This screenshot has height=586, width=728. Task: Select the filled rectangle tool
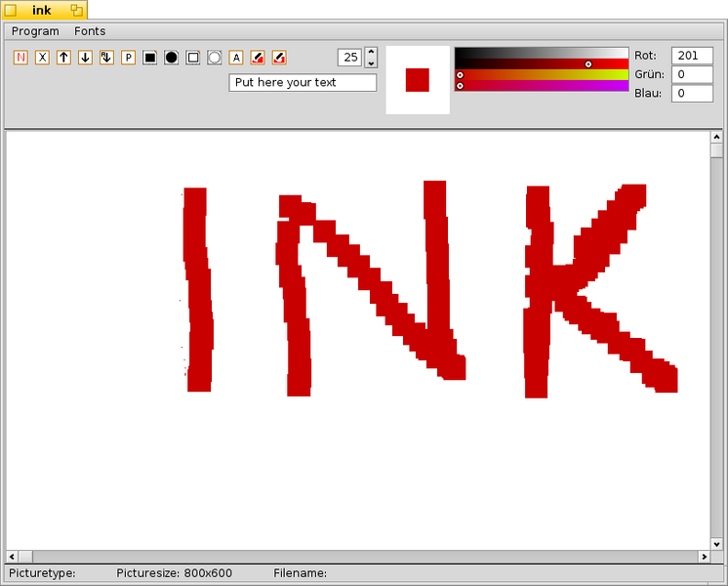(149, 58)
